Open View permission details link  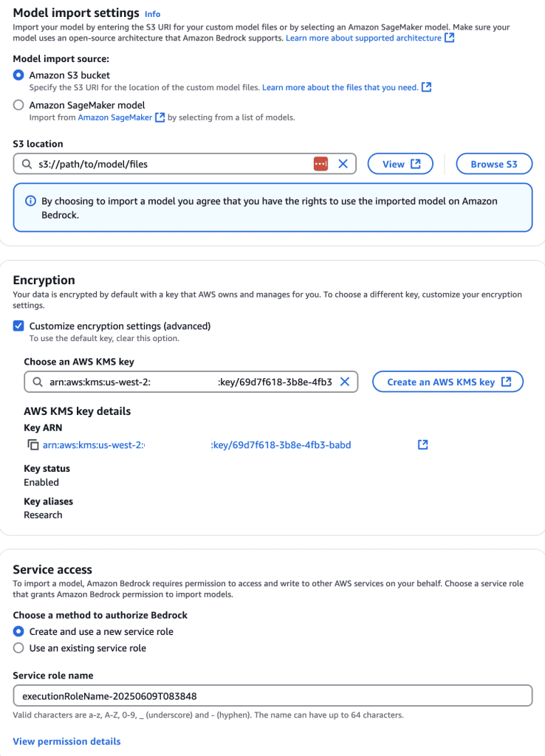coord(66,741)
